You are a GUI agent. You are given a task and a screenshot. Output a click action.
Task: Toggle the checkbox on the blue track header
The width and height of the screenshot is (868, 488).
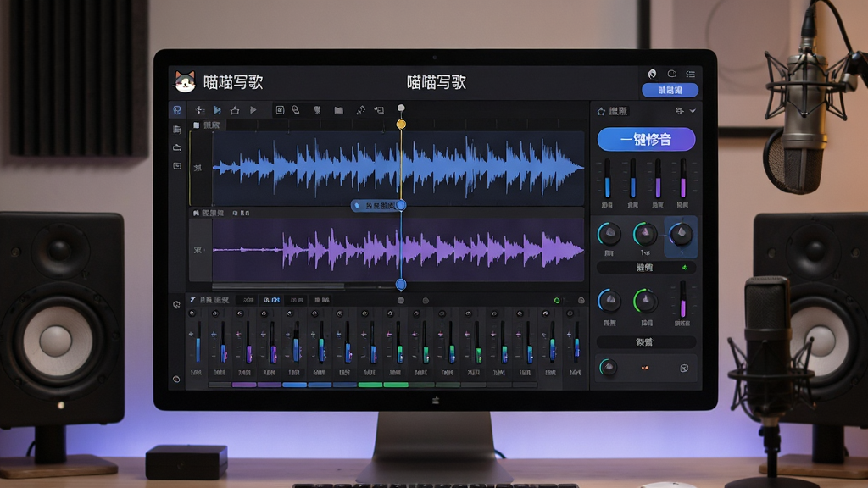pyautogui.click(x=196, y=125)
